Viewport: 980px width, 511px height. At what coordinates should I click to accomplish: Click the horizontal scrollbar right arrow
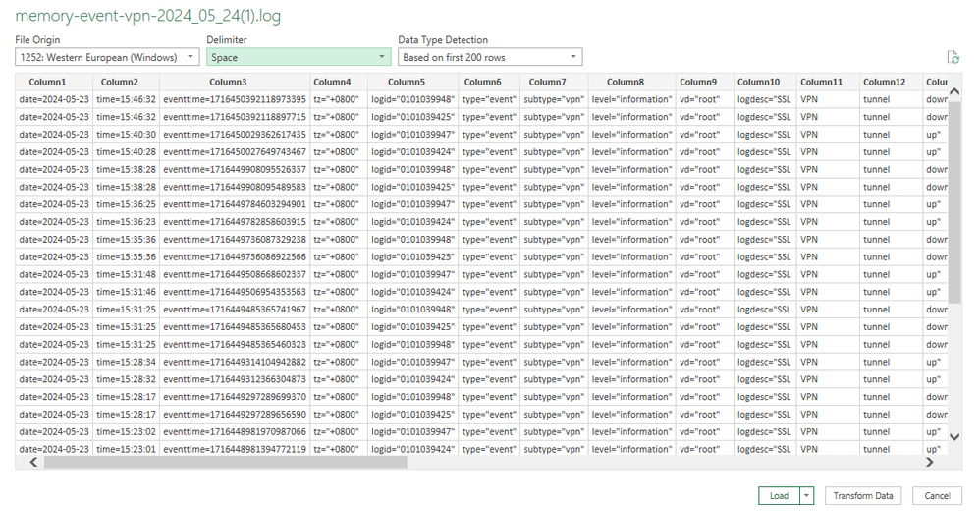click(931, 462)
